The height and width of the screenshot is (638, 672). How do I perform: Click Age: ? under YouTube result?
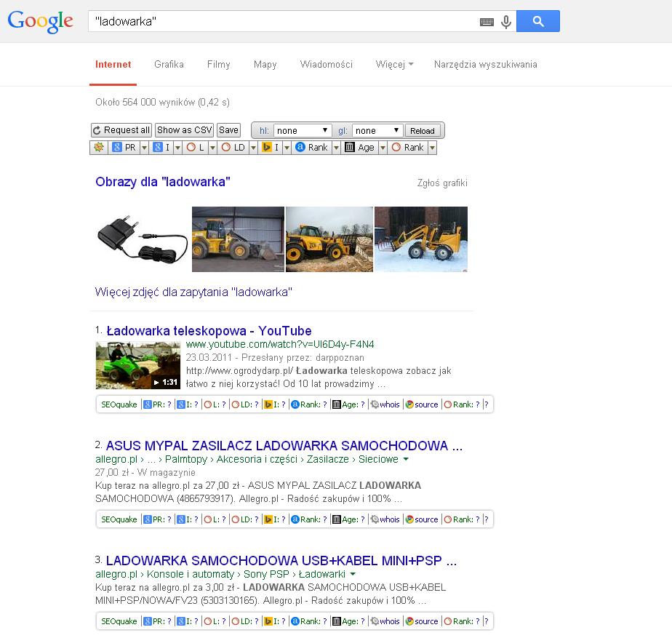click(349, 404)
